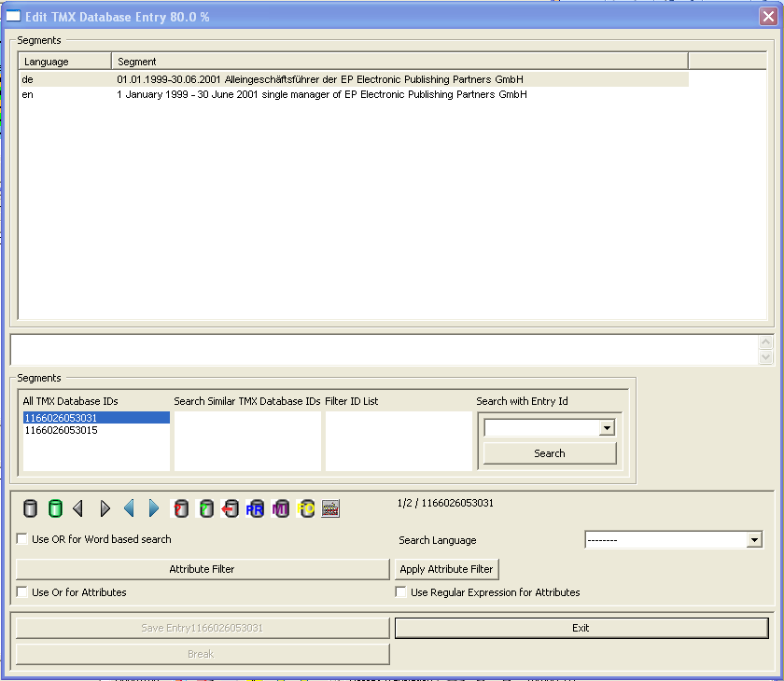
Task: Click the gray left arrow icon
Action: click(x=79, y=508)
